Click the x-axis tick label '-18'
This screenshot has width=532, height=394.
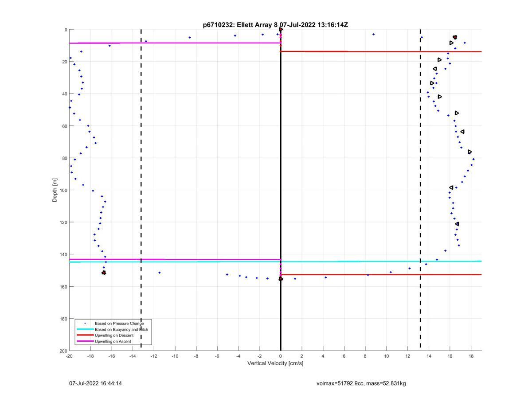90,356
